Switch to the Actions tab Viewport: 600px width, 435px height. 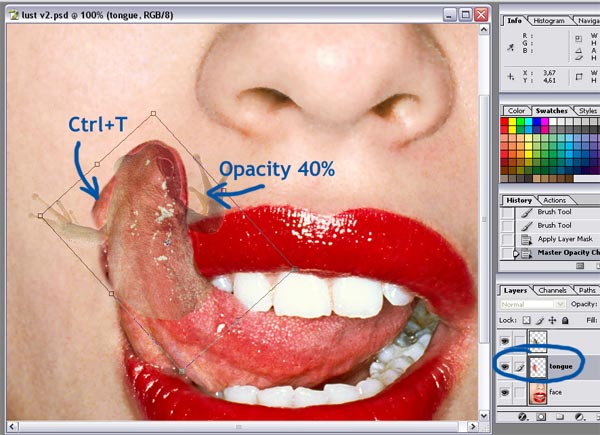pos(554,200)
